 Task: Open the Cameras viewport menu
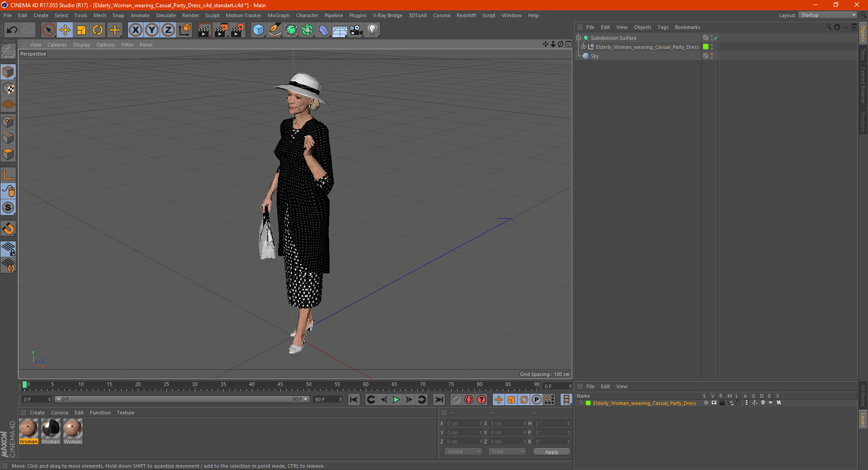point(57,45)
